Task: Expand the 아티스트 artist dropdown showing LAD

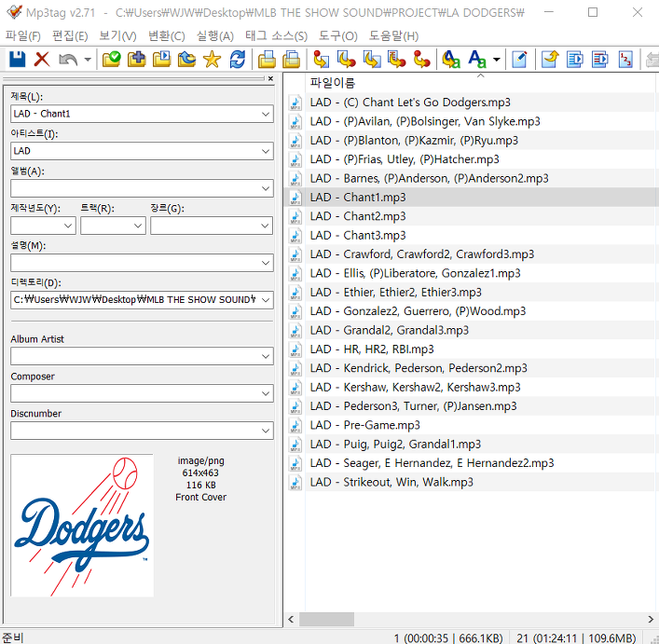Action: pos(266,151)
